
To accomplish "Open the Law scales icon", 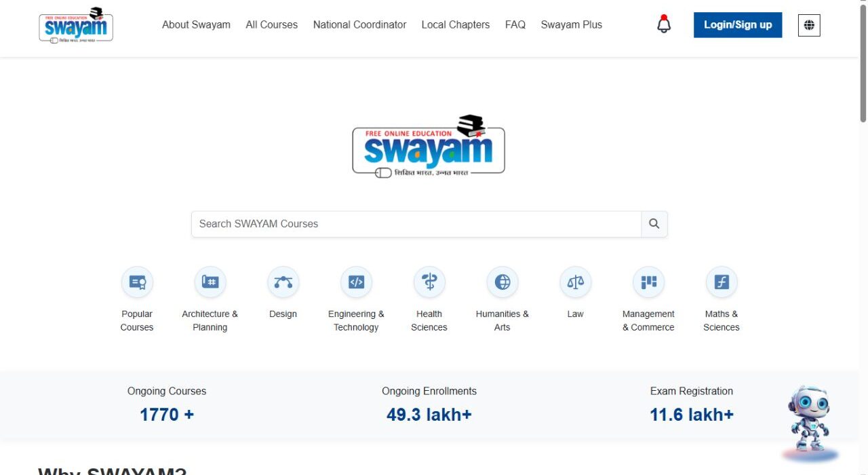I will [575, 282].
